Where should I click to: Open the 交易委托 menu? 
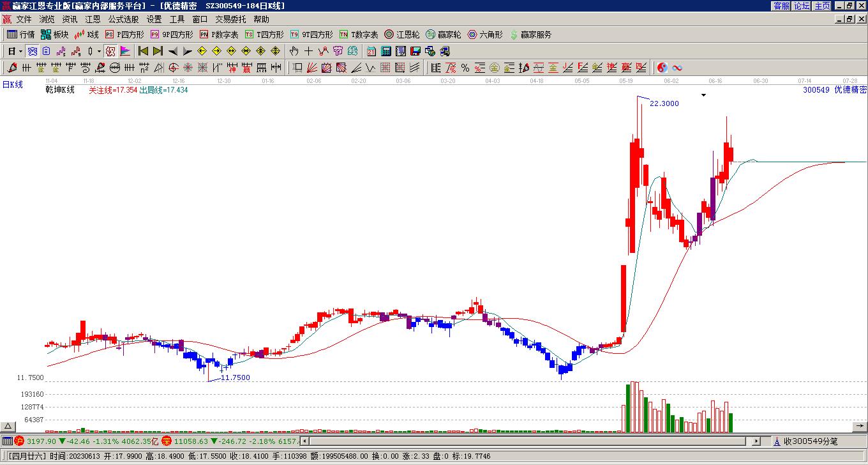coord(230,19)
